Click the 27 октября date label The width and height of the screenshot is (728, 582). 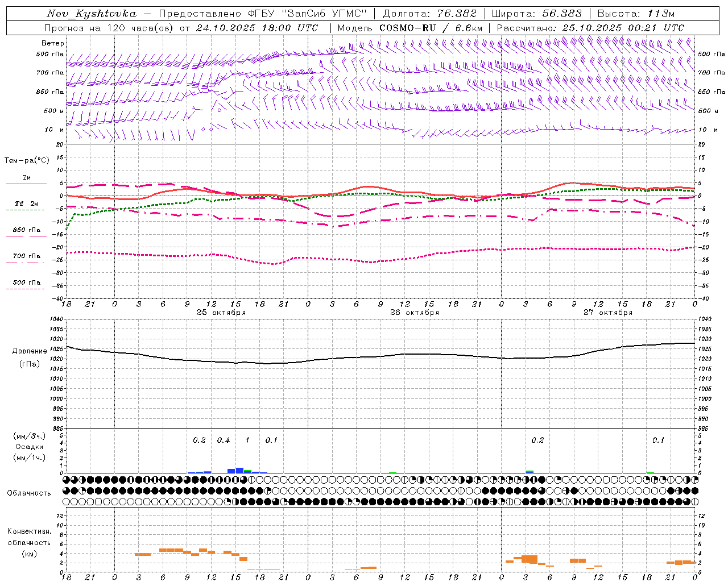(607, 313)
